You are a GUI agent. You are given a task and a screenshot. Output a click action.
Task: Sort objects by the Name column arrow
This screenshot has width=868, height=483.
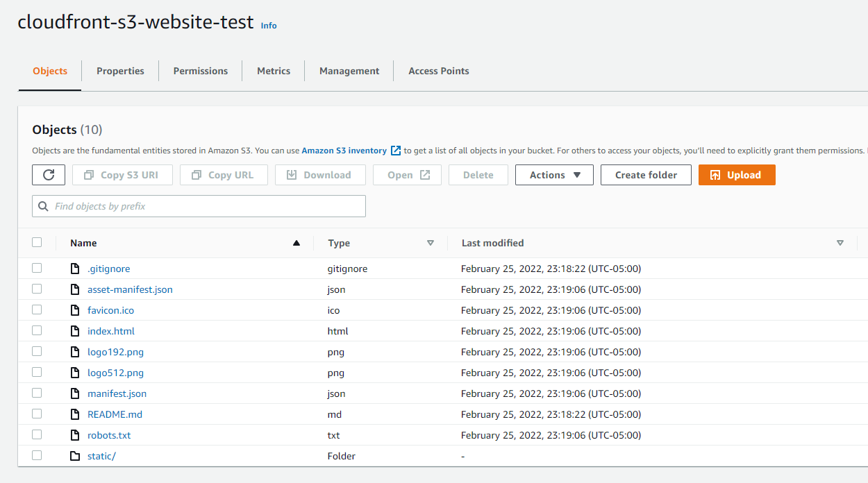pos(297,243)
